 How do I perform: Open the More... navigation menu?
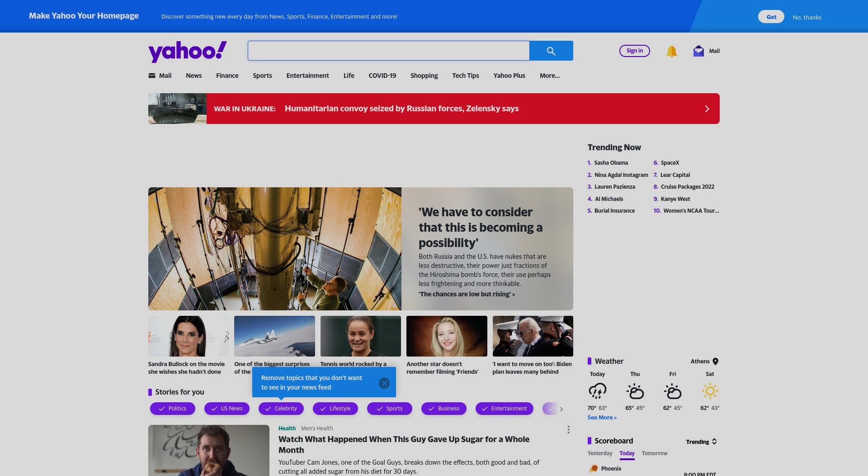click(550, 76)
